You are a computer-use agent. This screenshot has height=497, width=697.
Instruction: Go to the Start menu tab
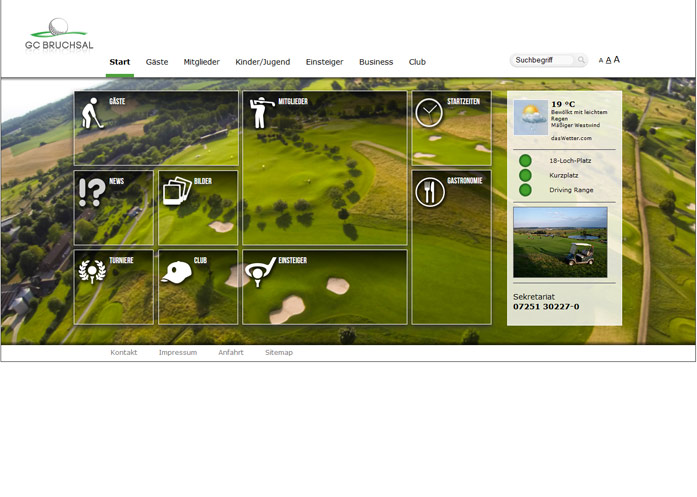click(x=120, y=62)
